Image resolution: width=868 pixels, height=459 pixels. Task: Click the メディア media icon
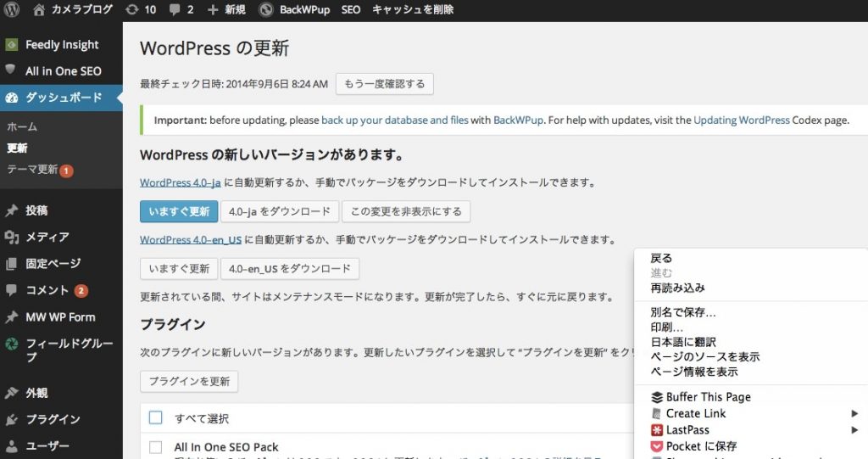click(12, 238)
